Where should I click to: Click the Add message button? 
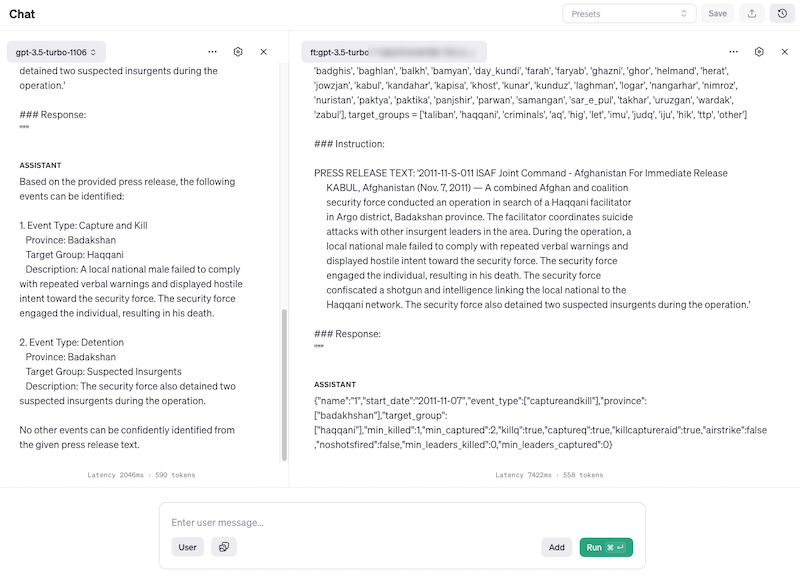[x=557, y=547]
